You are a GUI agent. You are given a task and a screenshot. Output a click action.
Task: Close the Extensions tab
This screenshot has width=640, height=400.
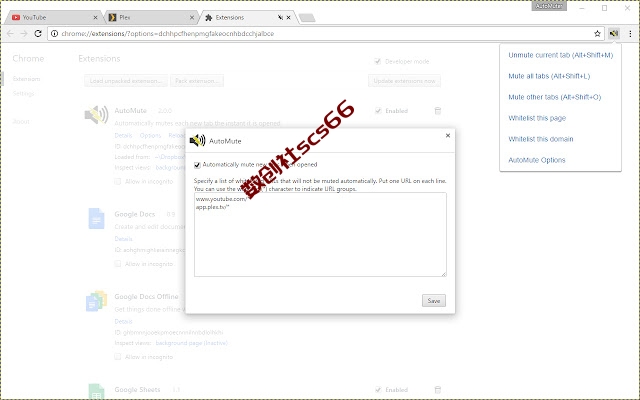coord(289,18)
